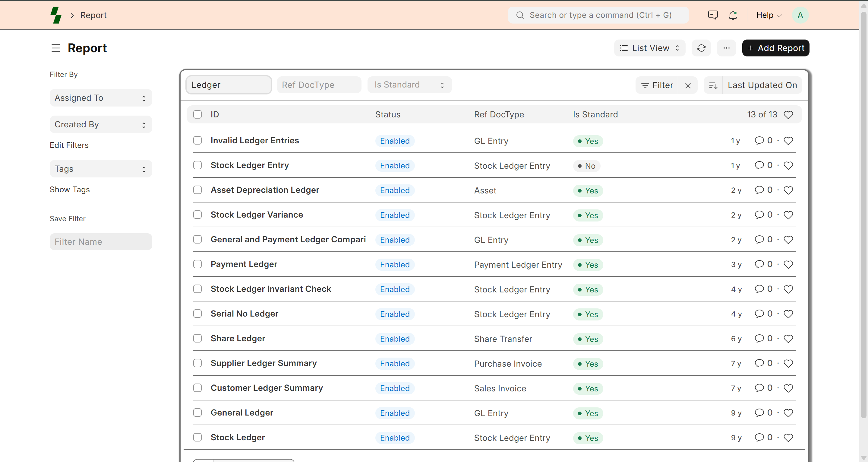Viewport: 868px width, 462px height.
Task: Click the sort direction toggle icon
Action: [x=713, y=85]
